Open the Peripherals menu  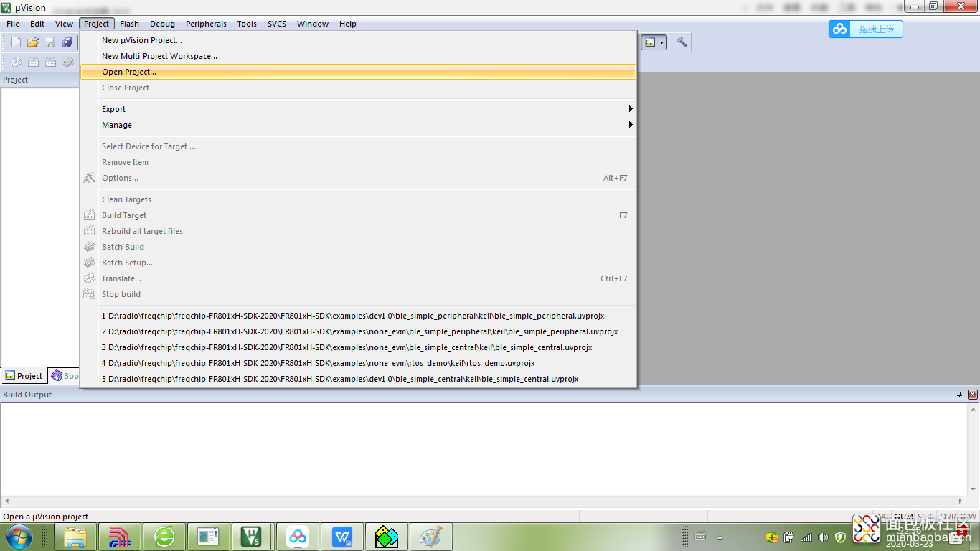click(206, 24)
